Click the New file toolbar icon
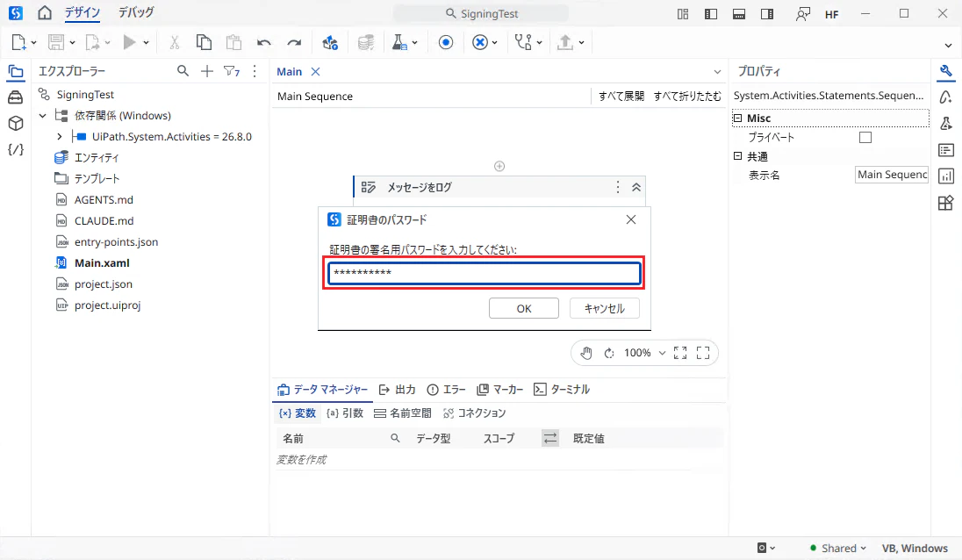 (x=18, y=42)
